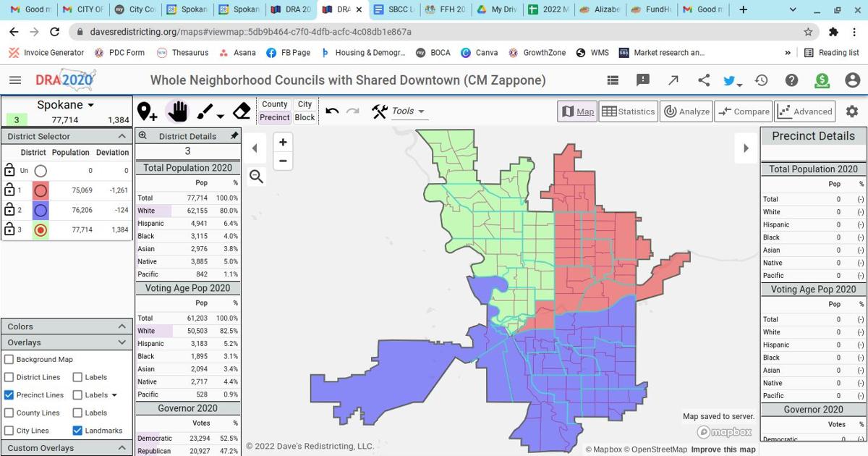
Task: Click the District Details magnifier icon
Action: tap(142, 135)
